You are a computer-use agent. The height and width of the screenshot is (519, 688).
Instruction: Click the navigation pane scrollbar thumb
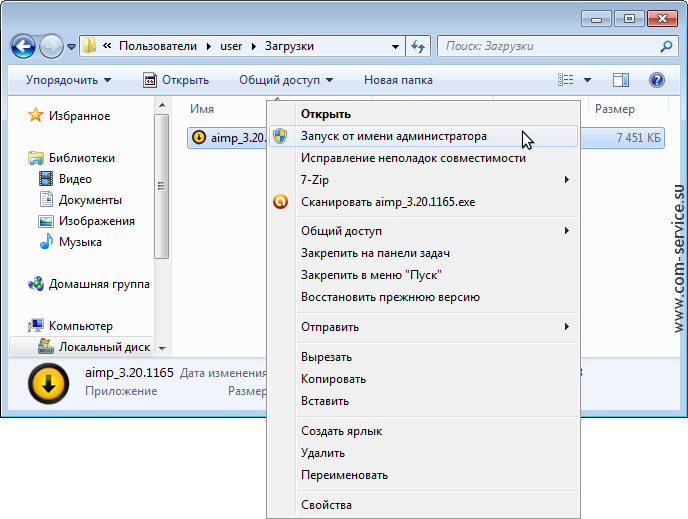click(x=161, y=186)
